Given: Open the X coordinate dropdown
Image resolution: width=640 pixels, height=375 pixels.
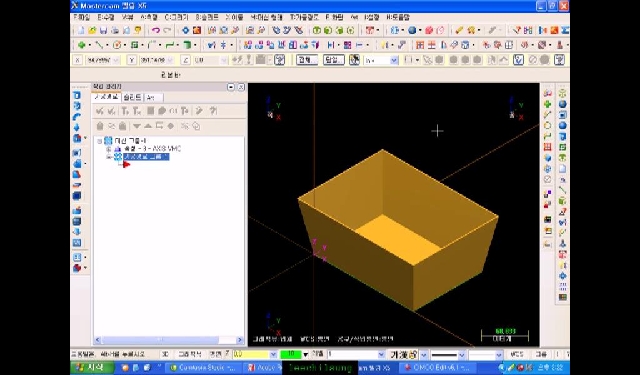Looking at the screenshot, I should [x=116, y=60].
